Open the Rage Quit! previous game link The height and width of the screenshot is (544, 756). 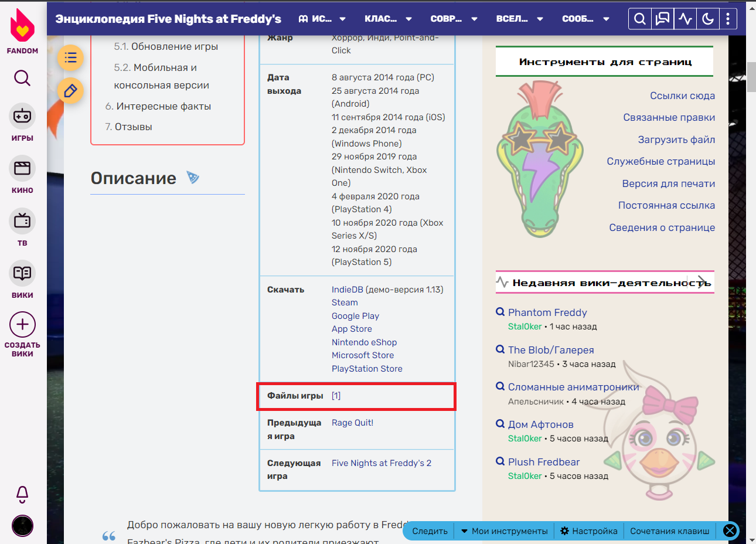point(352,423)
